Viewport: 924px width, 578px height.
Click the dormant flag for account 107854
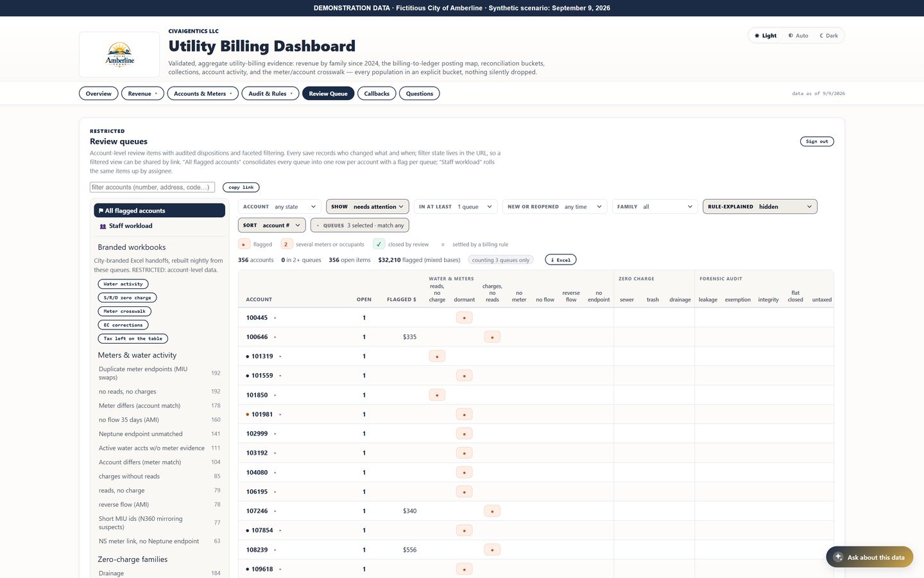464,530
